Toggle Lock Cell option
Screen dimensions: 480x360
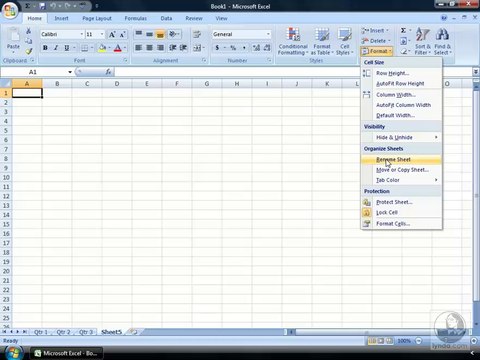point(401,213)
